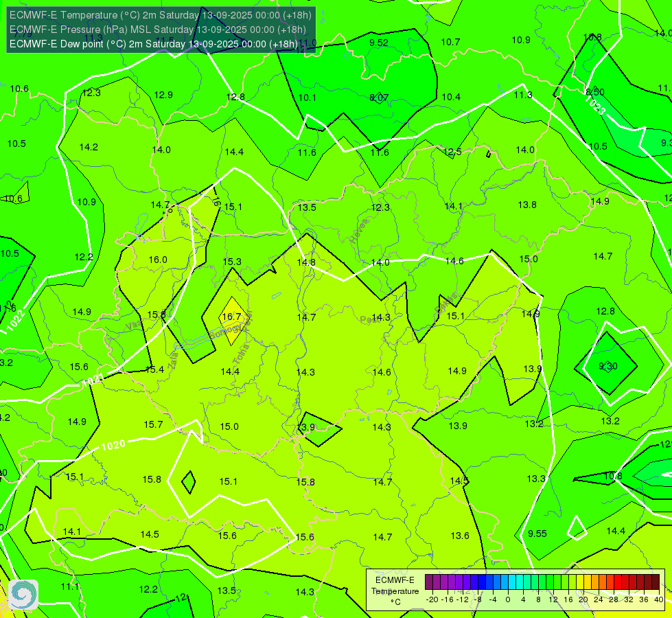The width and height of the screenshot is (672, 618).
Task: Click the 13.6 temperature value
Action: [460, 536]
